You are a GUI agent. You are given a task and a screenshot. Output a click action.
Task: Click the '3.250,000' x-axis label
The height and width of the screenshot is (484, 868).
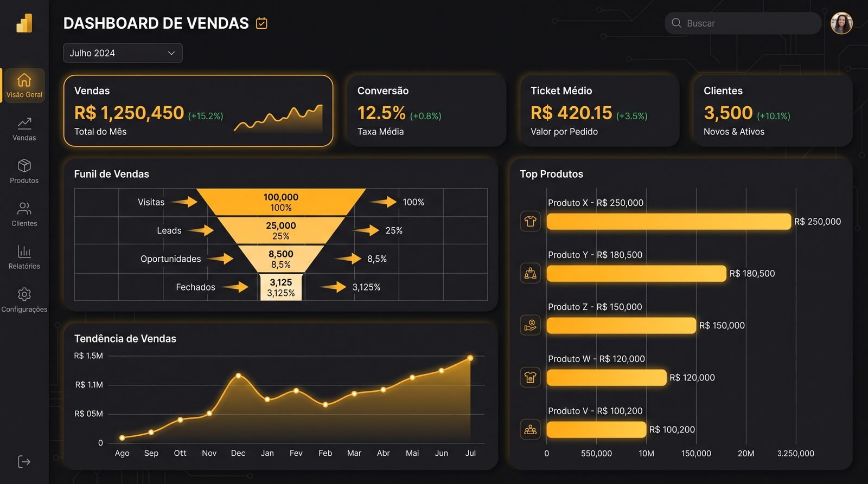click(796, 454)
